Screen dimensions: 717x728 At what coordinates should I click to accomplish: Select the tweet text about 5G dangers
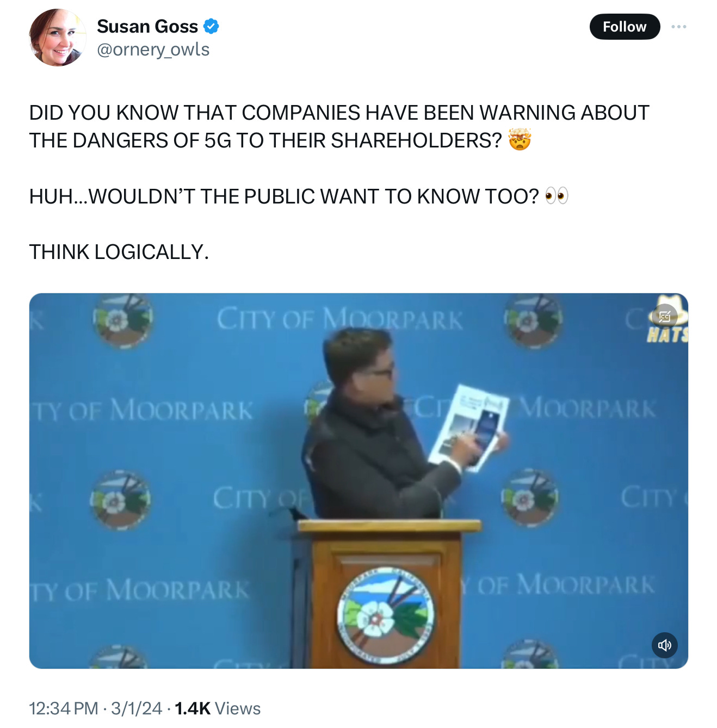tap(339, 126)
